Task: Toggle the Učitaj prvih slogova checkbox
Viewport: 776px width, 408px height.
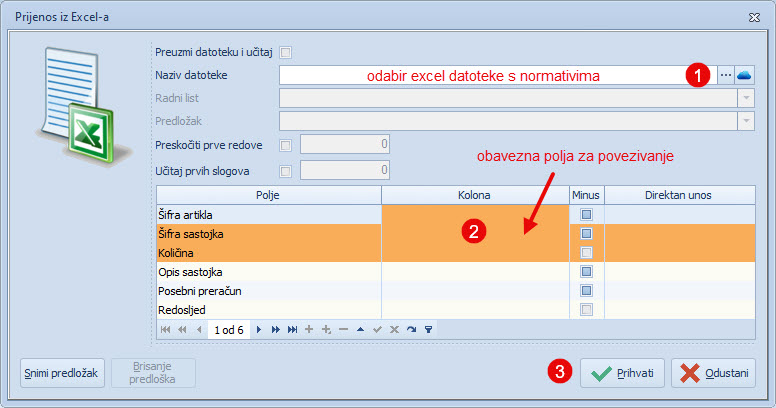Action: 286,170
